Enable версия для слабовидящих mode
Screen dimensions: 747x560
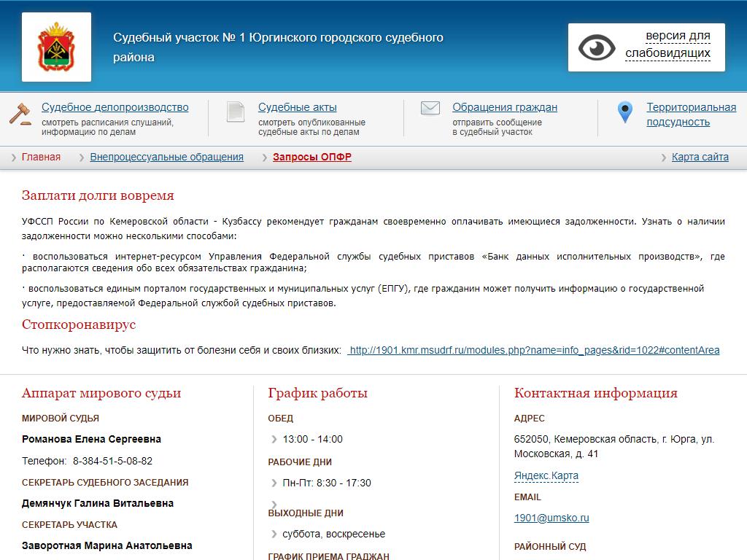[667, 44]
